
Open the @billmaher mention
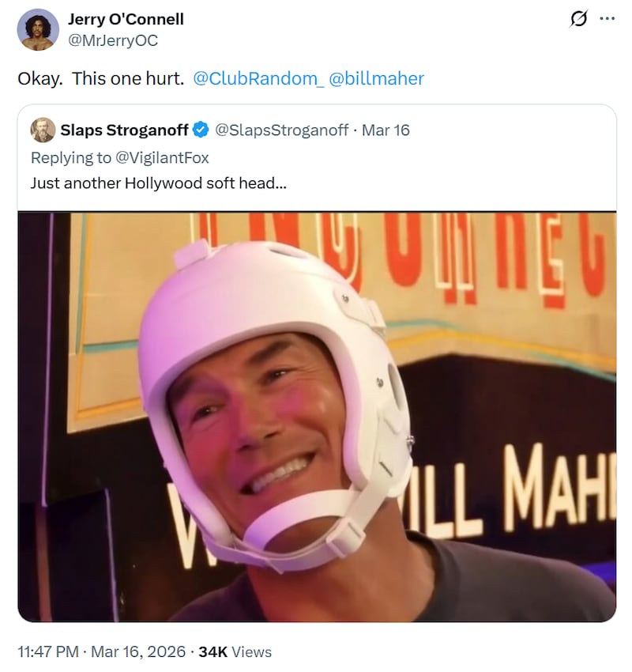[376, 78]
